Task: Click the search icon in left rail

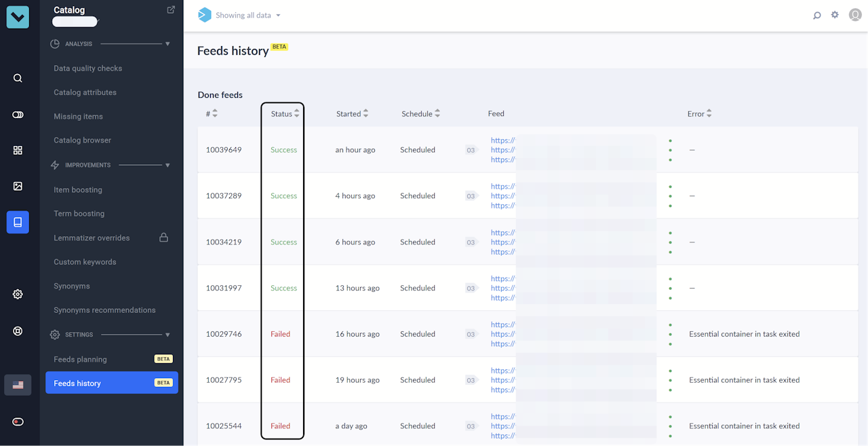Action: point(18,78)
